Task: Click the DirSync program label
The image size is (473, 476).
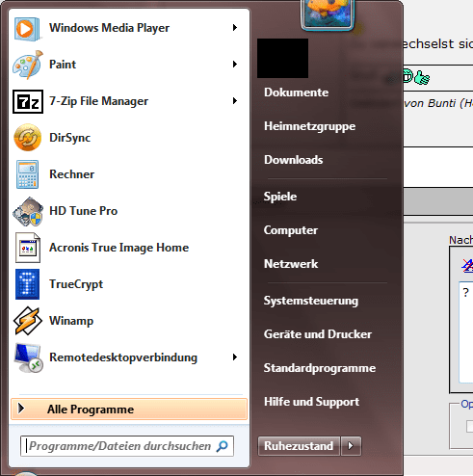Action: (69, 138)
